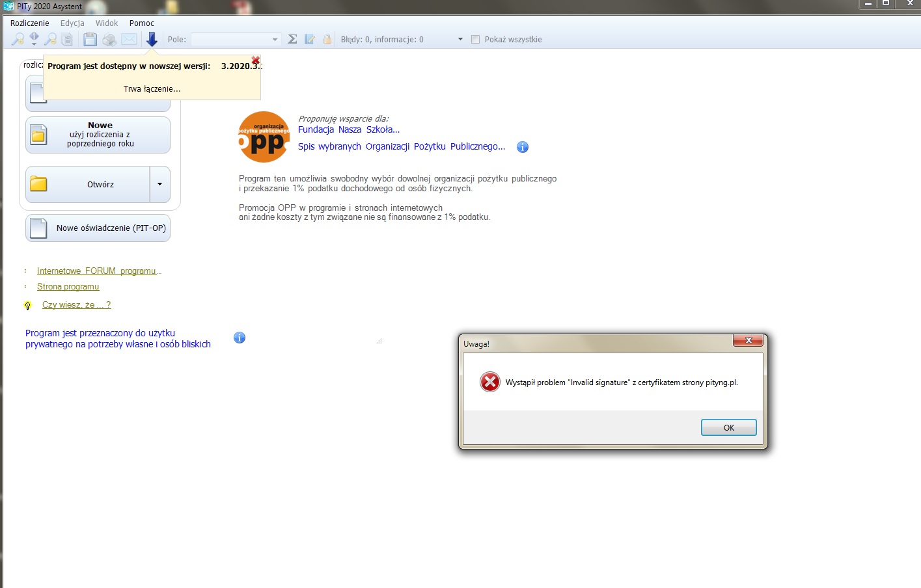Click the envelope send icon
Viewport: 921px width, 588px height.
click(x=130, y=40)
